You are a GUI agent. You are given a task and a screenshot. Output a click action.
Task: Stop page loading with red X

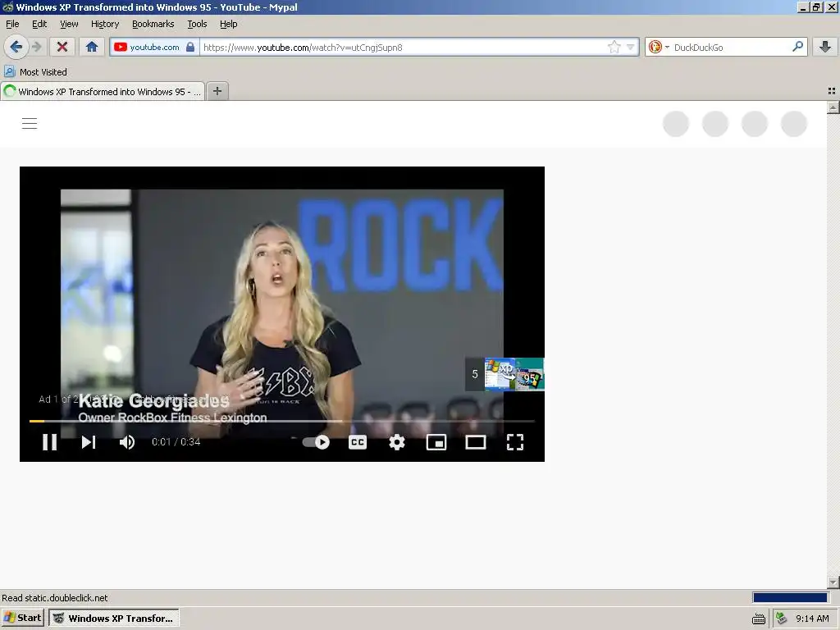[x=62, y=47]
